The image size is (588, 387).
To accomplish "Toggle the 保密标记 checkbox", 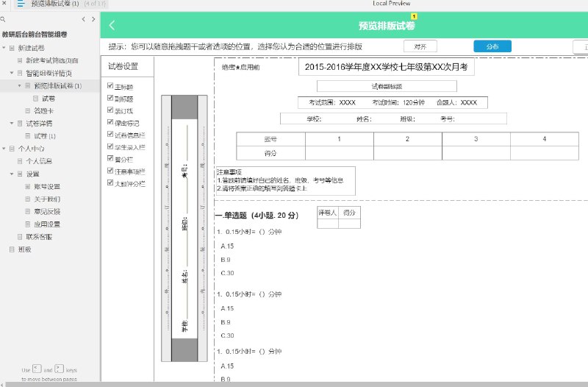I will pyautogui.click(x=110, y=122).
